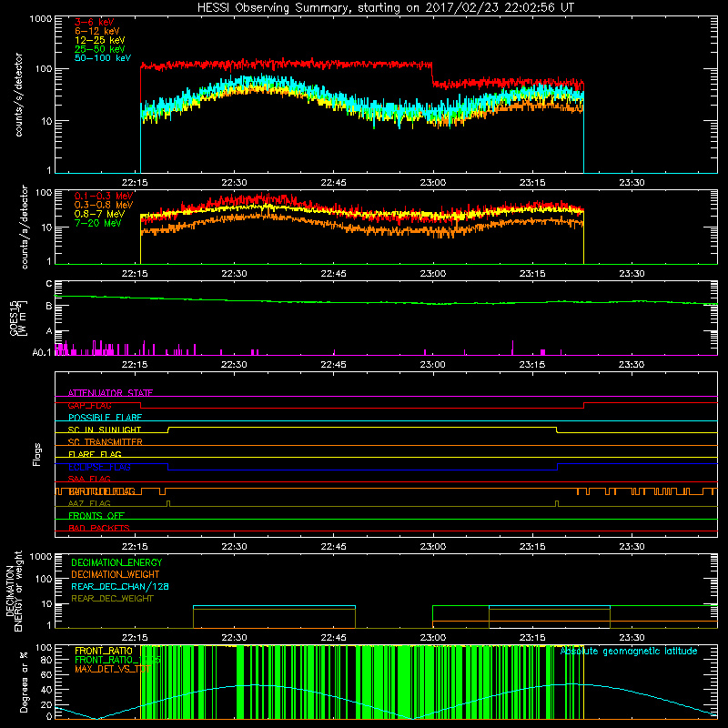Screen dimensions: 728x728
Task: Click the Degrees or % axis label
Action: tap(24, 682)
